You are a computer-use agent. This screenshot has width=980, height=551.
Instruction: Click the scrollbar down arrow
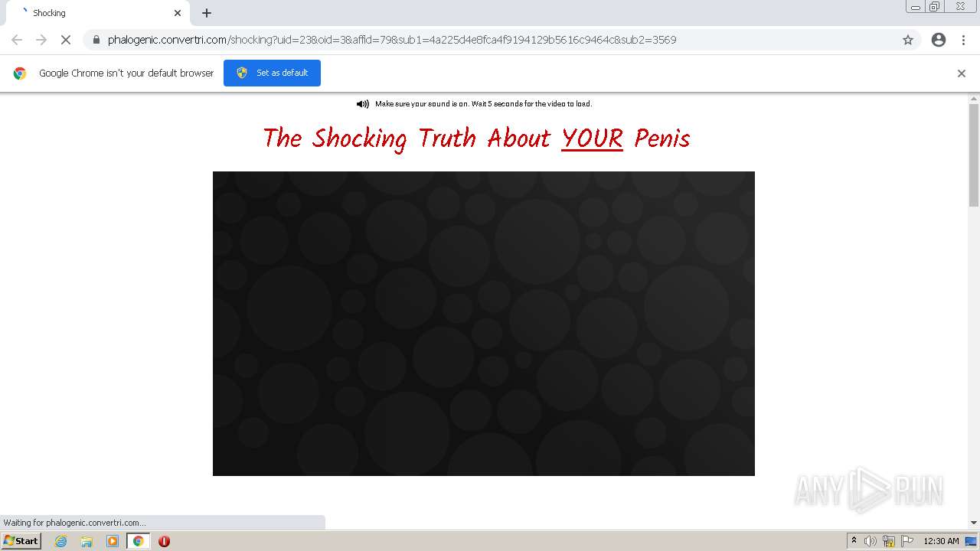click(x=974, y=523)
